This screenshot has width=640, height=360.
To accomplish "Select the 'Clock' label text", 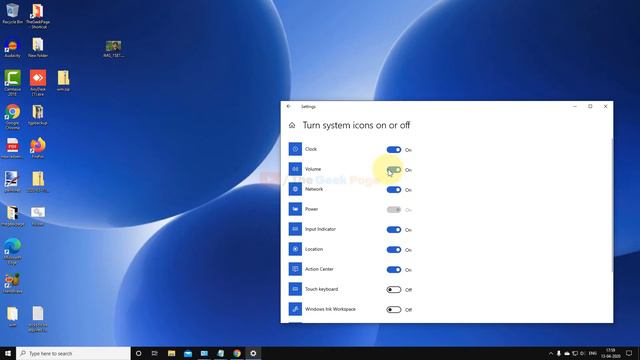I will pos(311,149).
